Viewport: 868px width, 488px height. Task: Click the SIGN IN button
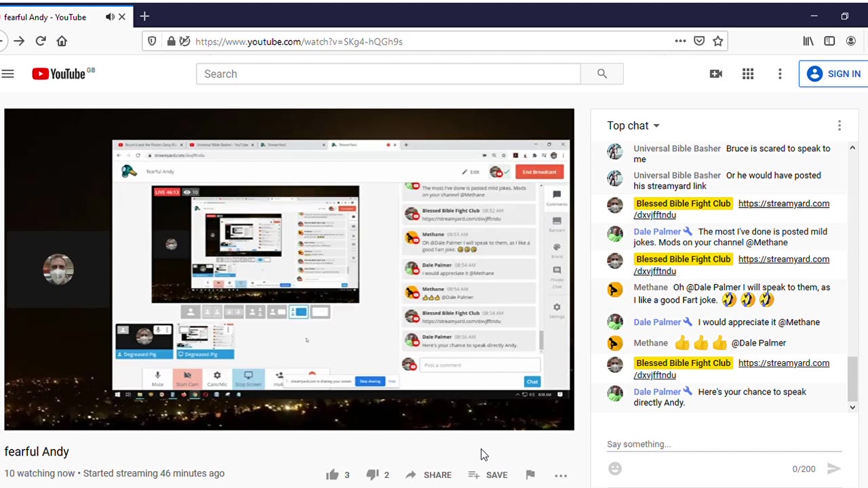click(x=834, y=74)
